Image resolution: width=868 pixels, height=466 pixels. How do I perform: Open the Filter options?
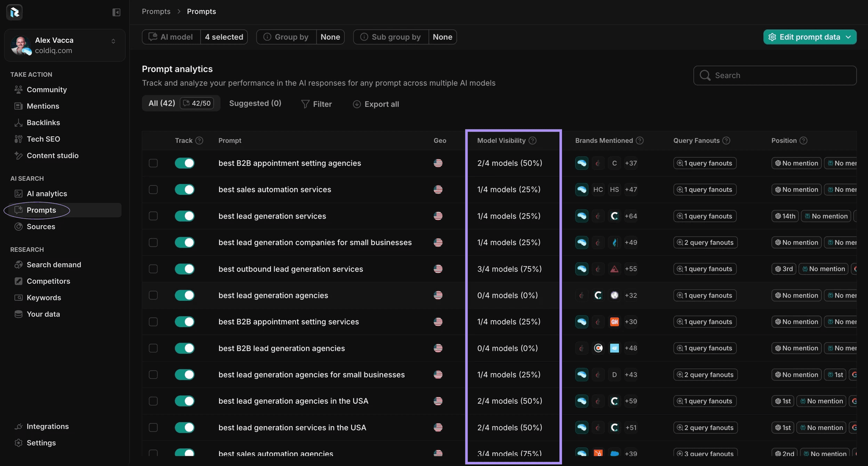coord(316,104)
